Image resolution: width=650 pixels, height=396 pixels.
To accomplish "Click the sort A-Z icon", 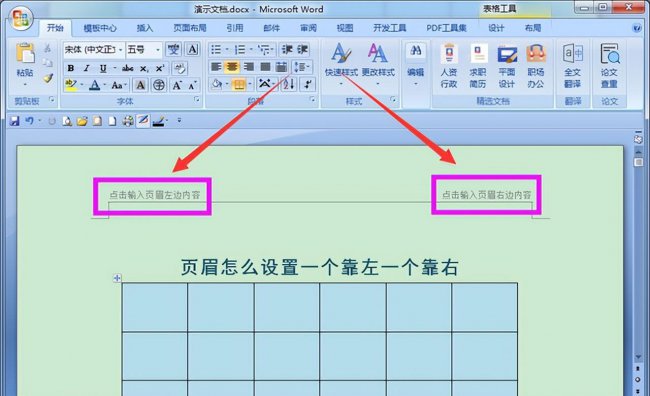I will point(289,85).
